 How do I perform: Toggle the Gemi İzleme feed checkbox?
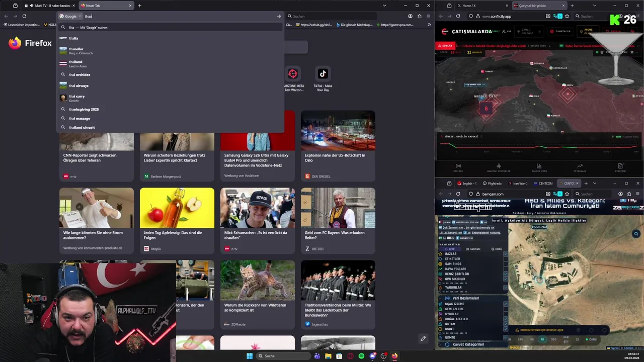click(506, 309)
